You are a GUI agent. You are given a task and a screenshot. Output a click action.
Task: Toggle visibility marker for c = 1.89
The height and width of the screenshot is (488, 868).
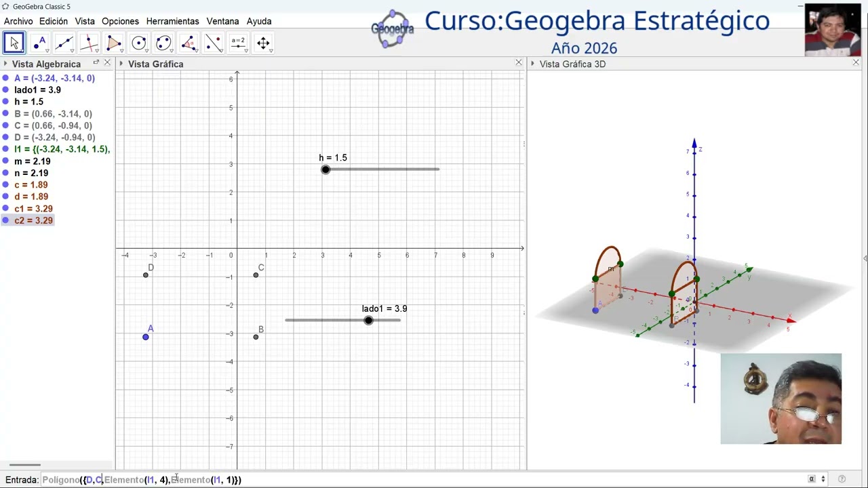click(6, 185)
